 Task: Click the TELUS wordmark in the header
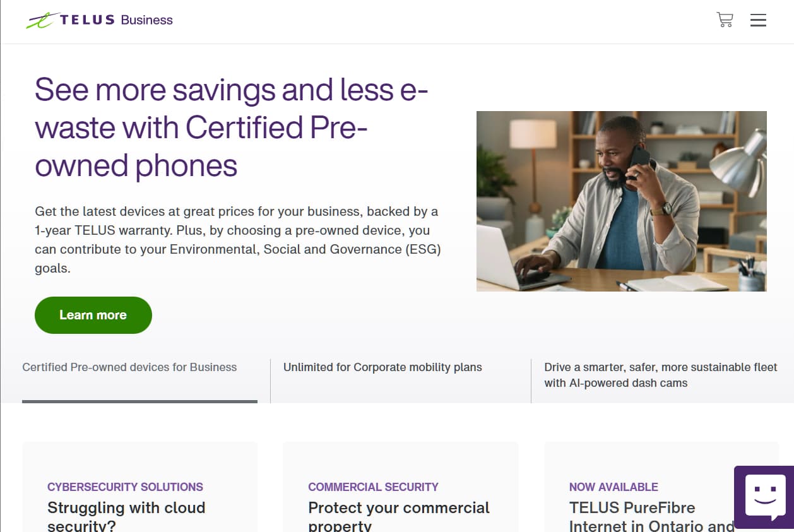87,20
